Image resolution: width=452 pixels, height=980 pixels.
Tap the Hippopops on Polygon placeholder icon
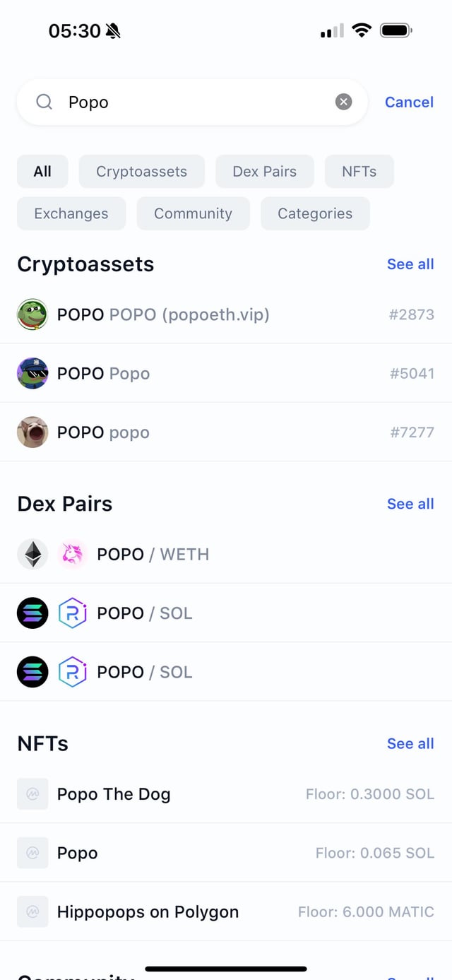(x=32, y=912)
